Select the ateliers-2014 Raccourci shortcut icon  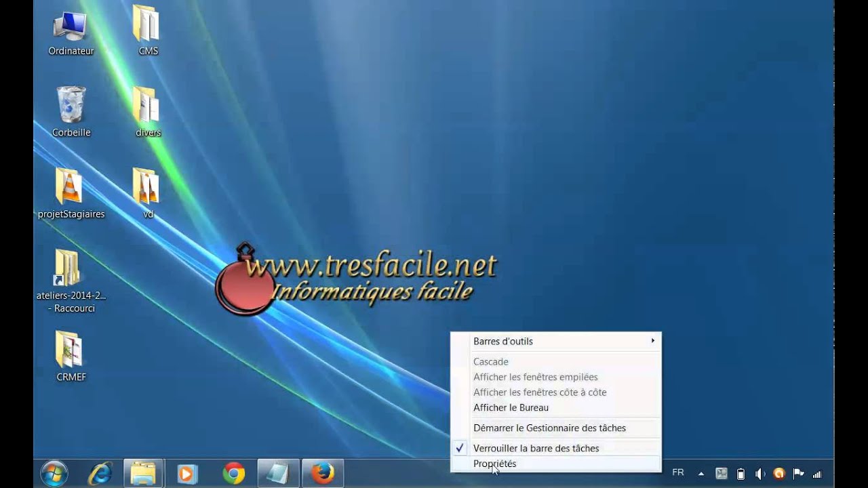point(71,281)
